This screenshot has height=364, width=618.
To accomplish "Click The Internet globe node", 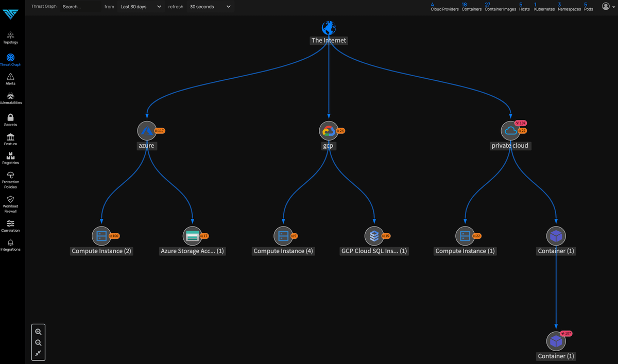I will coord(329,28).
